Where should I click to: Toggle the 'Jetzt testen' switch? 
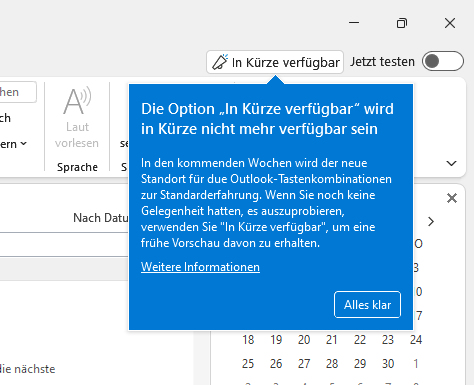point(443,61)
